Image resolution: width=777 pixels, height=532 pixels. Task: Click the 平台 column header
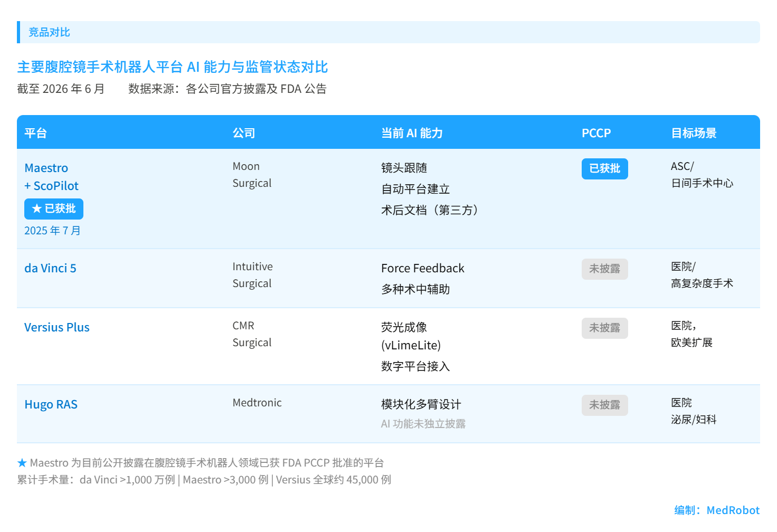pos(36,133)
